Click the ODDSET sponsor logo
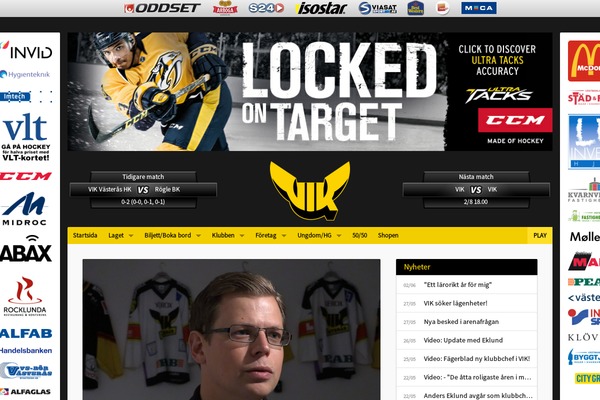This screenshot has height=400, width=600. (162, 8)
